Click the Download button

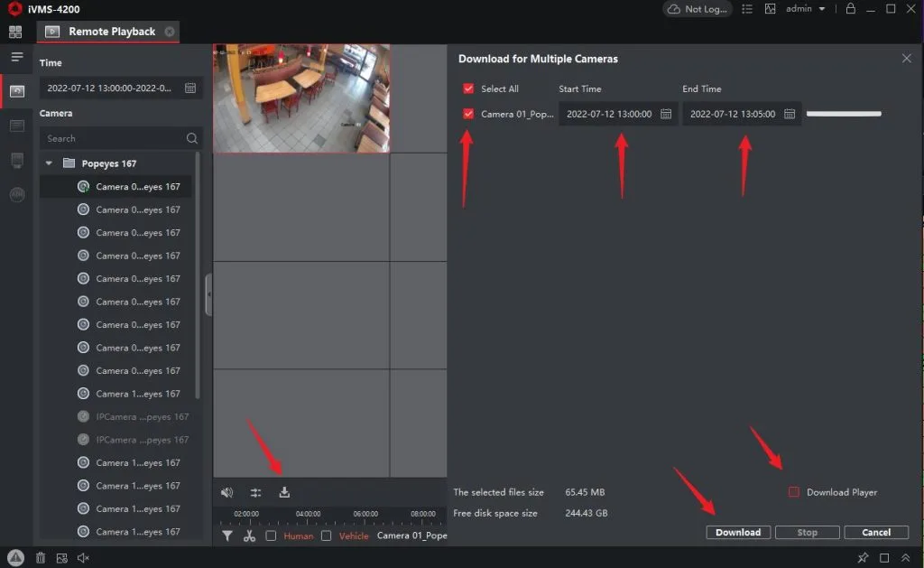(738, 532)
